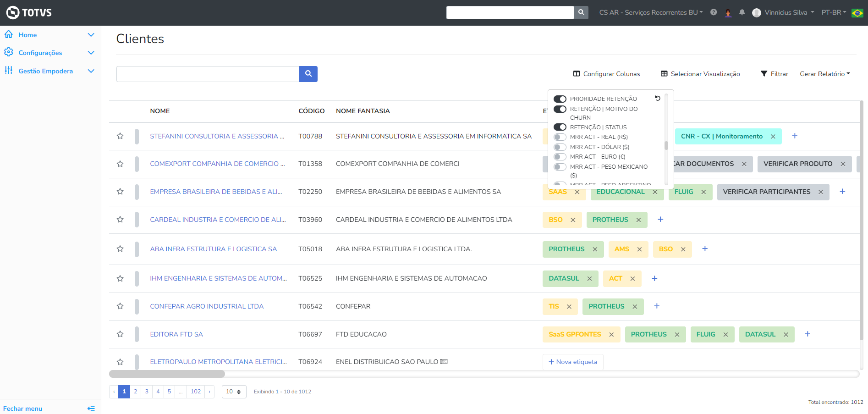The image size is (868, 414).
Task: Add a tag to the CARDEAL INDUSTRIA row
Action: (x=660, y=220)
